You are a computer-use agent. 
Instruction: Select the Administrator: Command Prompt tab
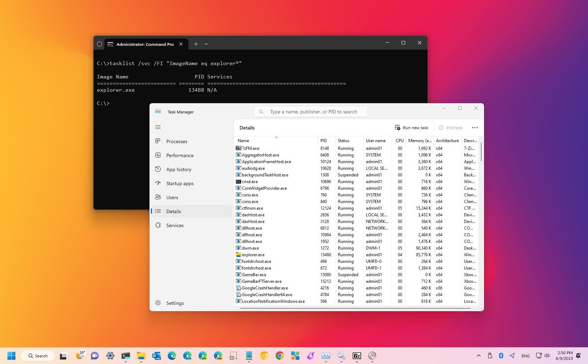pos(145,44)
